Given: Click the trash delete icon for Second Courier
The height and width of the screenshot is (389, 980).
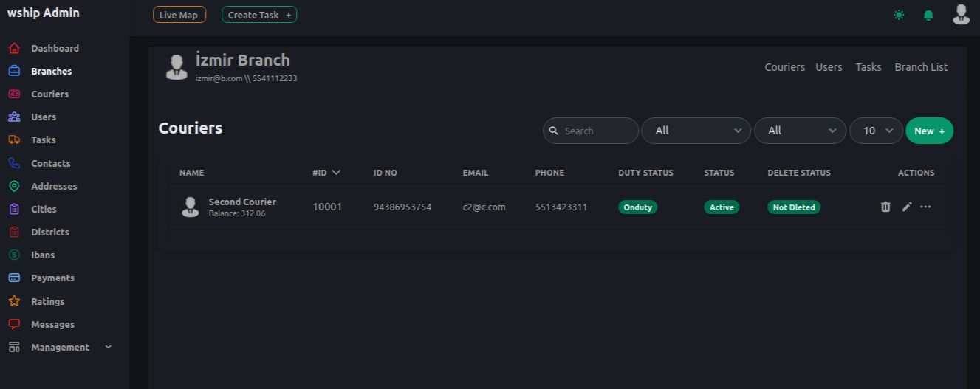Looking at the screenshot, I should click(x=885, y=207).
